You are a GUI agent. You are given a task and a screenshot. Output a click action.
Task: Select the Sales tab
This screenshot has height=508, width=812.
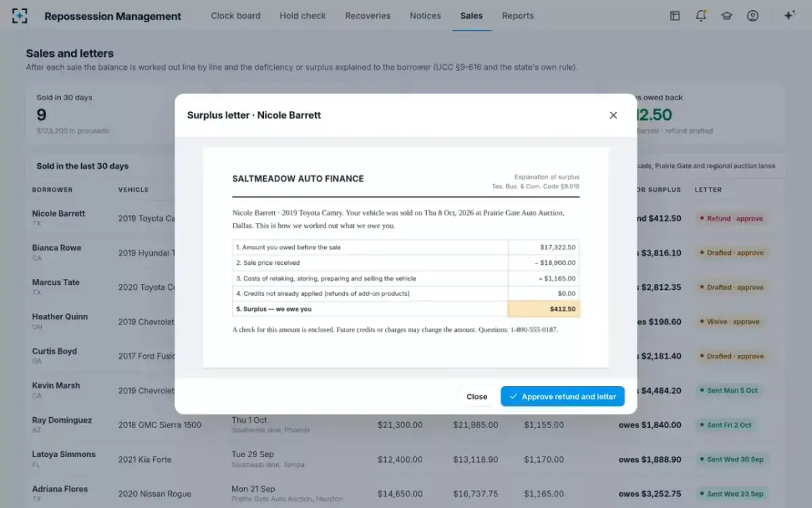tap(472, 16)
